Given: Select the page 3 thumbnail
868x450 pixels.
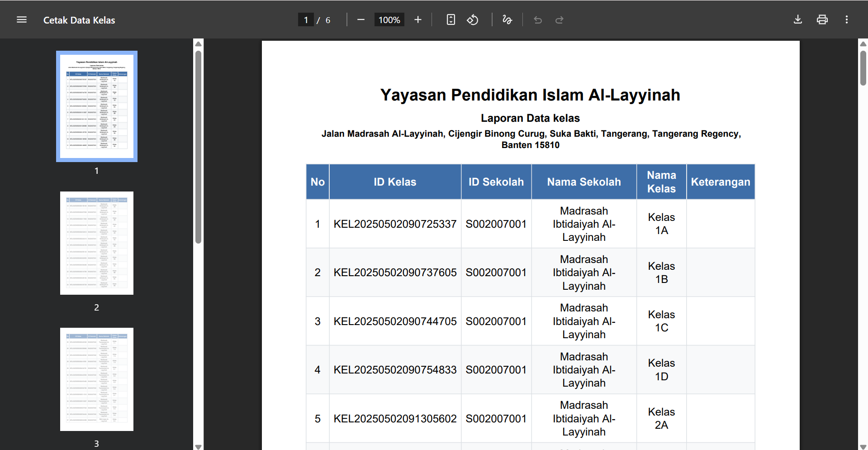Looking at the screenshot, I should (96, 379).
